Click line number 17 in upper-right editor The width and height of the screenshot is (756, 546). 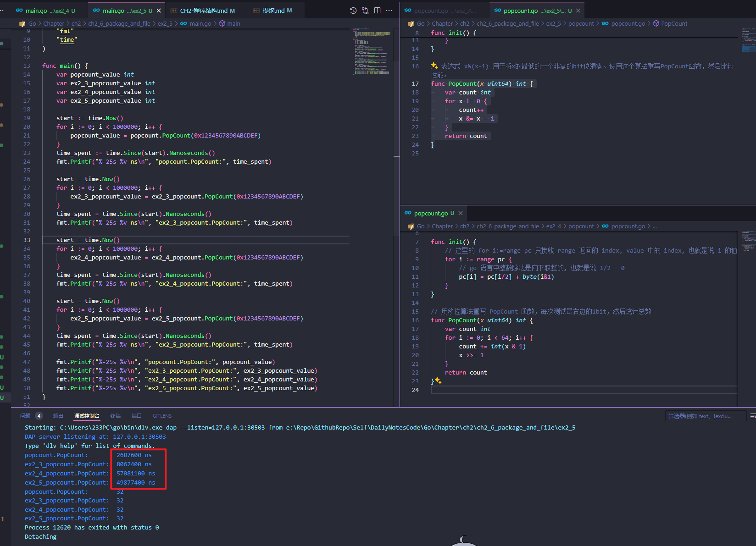click(x=415, y=83)
